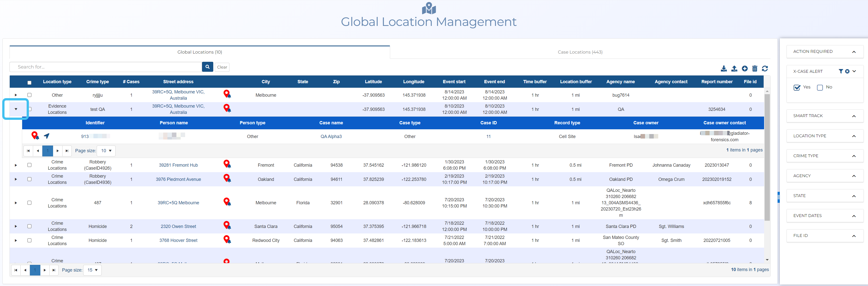Click the upload locations icon
868x286 pixels.
pos(734,69)
